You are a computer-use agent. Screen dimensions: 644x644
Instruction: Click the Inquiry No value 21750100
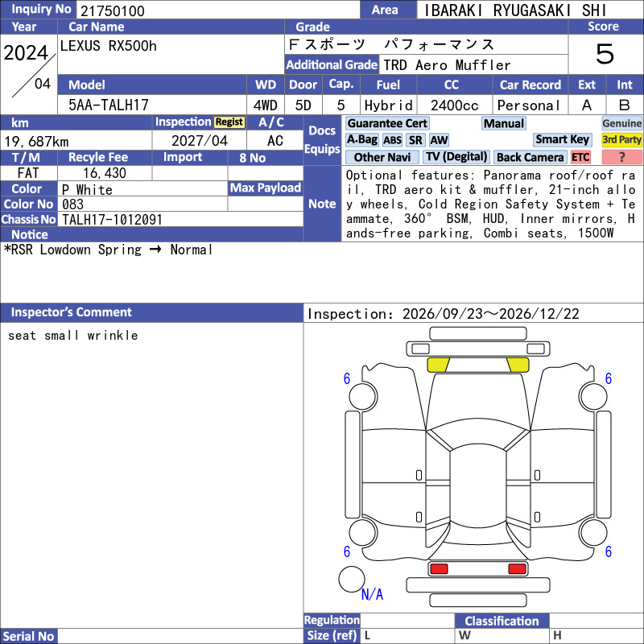113,10
